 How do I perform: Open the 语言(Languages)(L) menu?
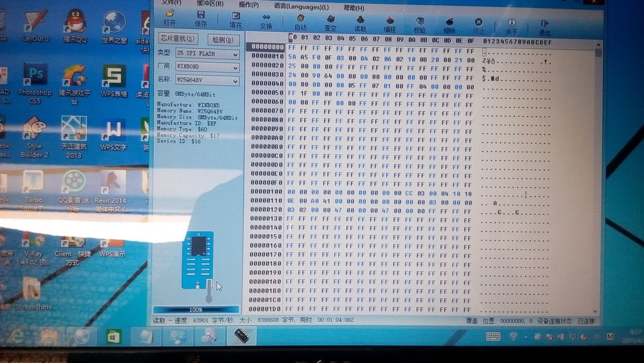(x=301, y=6)
